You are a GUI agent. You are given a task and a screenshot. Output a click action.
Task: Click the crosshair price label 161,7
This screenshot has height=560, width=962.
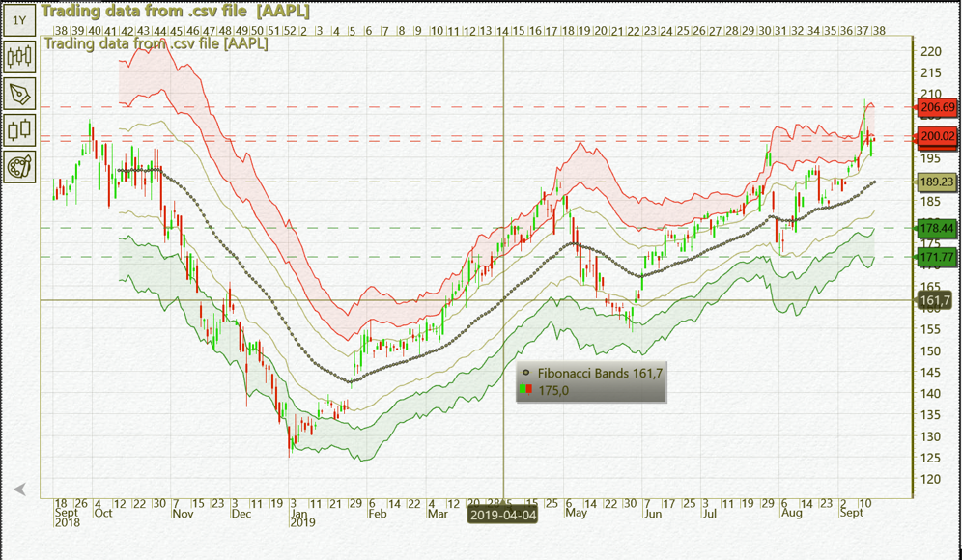point(935,300)
